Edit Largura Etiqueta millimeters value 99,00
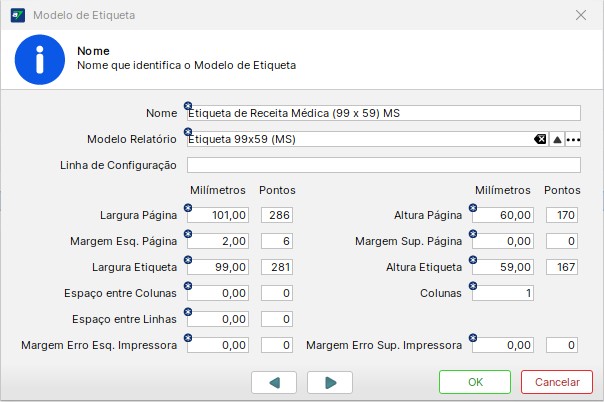The image size is (604, 402). coord(218,267)
